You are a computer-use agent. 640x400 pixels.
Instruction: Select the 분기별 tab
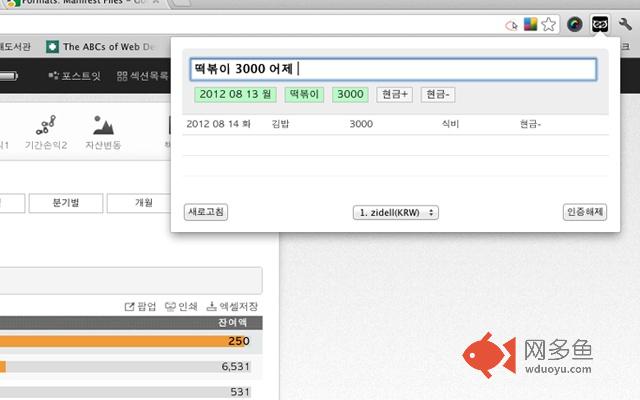tap(66, 203)
